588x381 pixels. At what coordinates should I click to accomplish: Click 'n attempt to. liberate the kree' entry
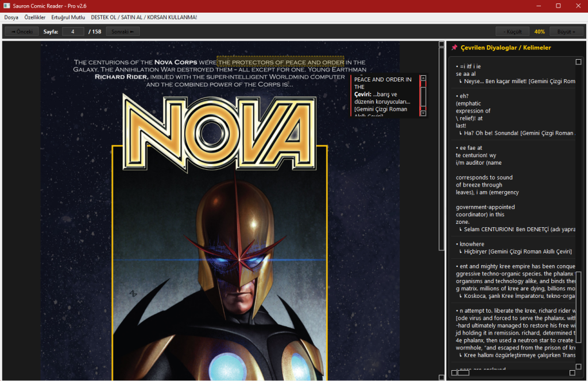pyautogui.click(x=516, y=329)
